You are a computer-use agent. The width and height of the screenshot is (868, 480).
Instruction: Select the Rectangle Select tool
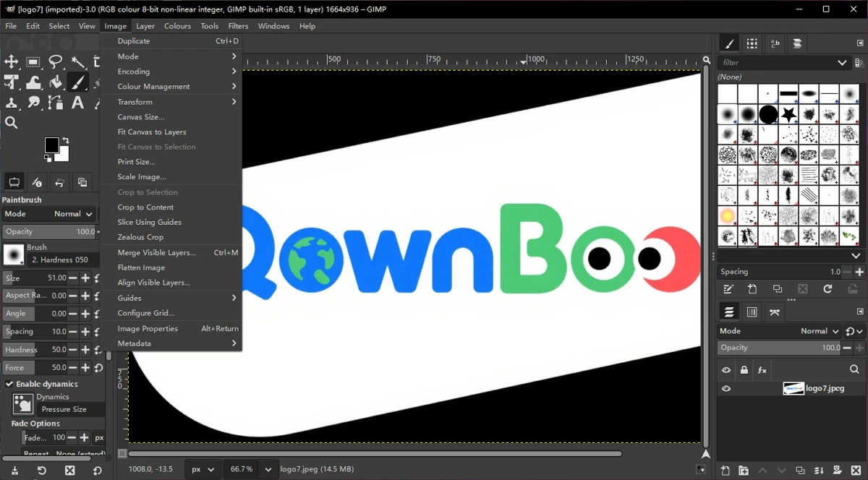[33, 62]
